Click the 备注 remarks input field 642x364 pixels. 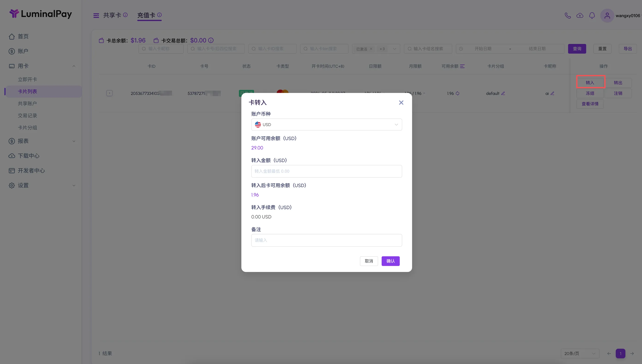(327, 240)
